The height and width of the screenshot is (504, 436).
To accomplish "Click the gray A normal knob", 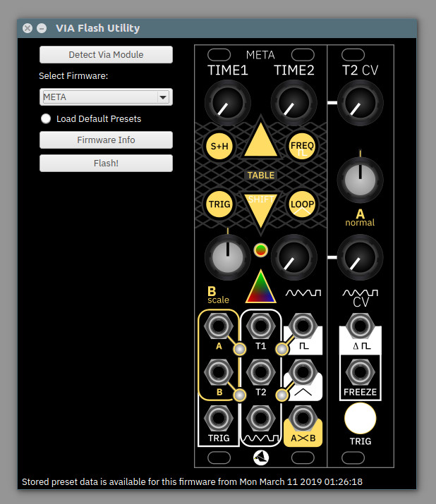I will 360,180.
